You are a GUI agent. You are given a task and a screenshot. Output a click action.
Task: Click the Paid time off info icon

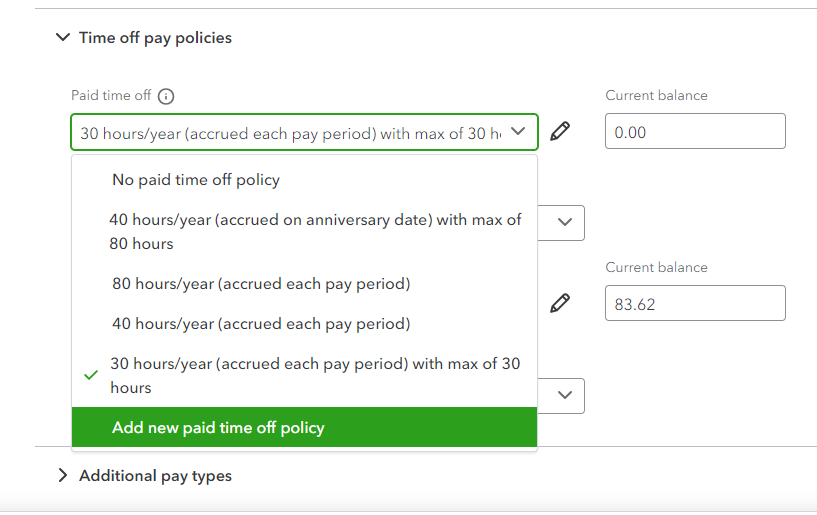166,96
